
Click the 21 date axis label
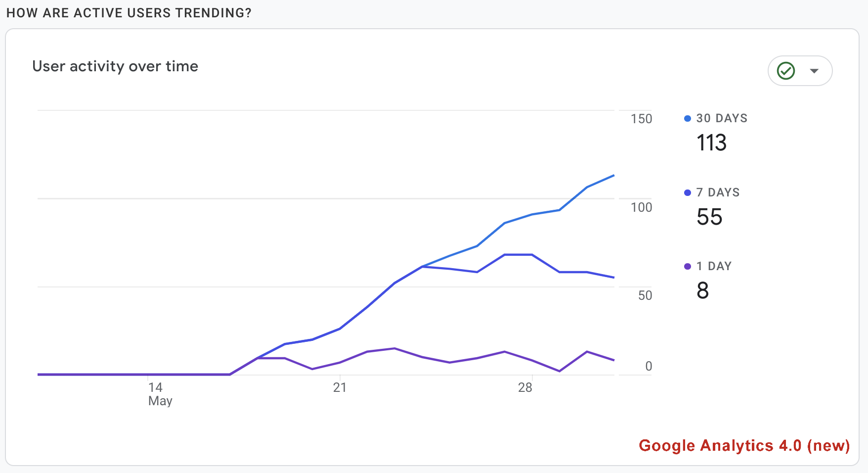coord(340,387)
